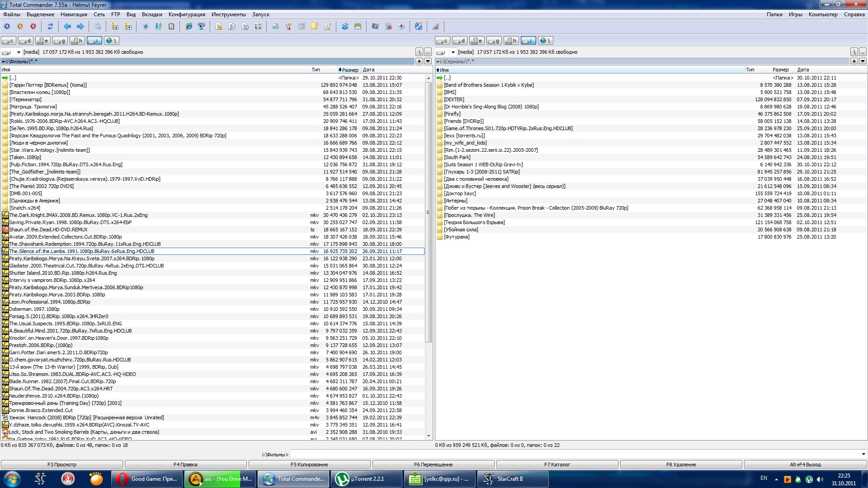Screen dimensions: 868x488
Task: Switch right panel to drive c
Action: coord(443,41)
